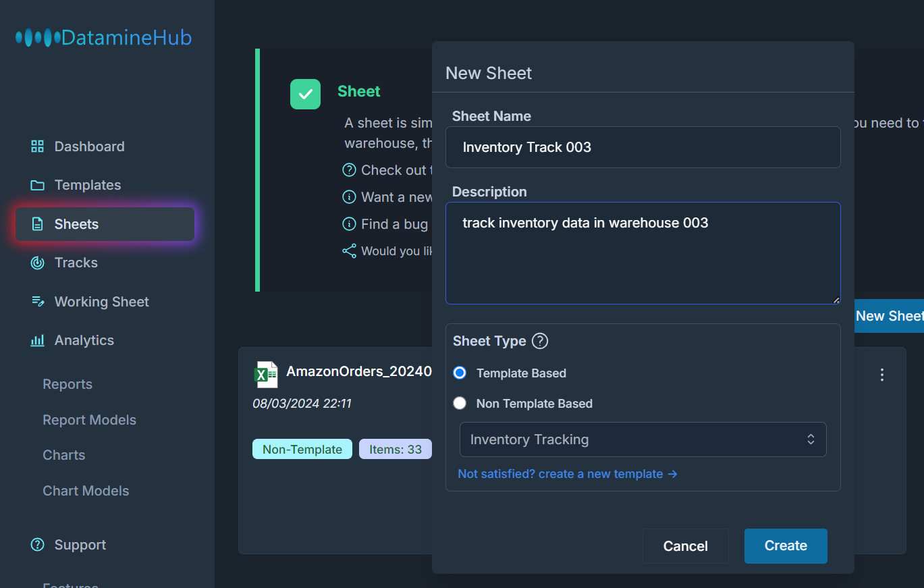Select the Non Template Based radio option
The image size is (924, 588).
(460, 403)
